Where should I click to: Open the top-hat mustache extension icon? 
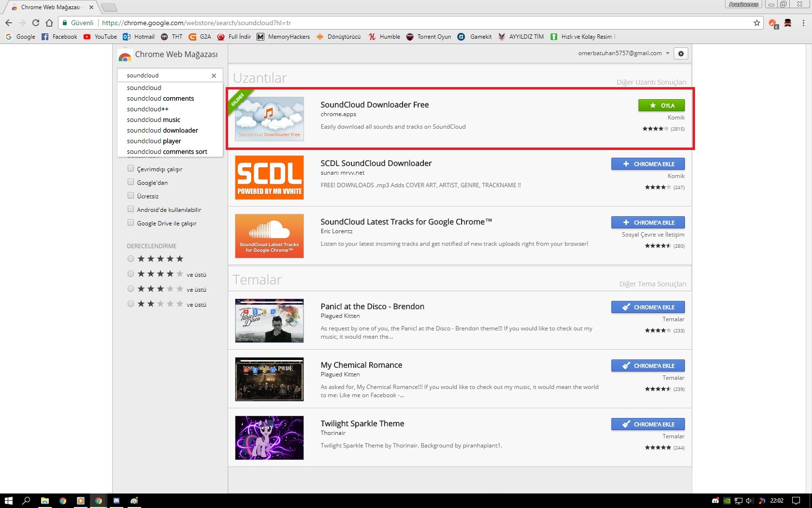788,23
